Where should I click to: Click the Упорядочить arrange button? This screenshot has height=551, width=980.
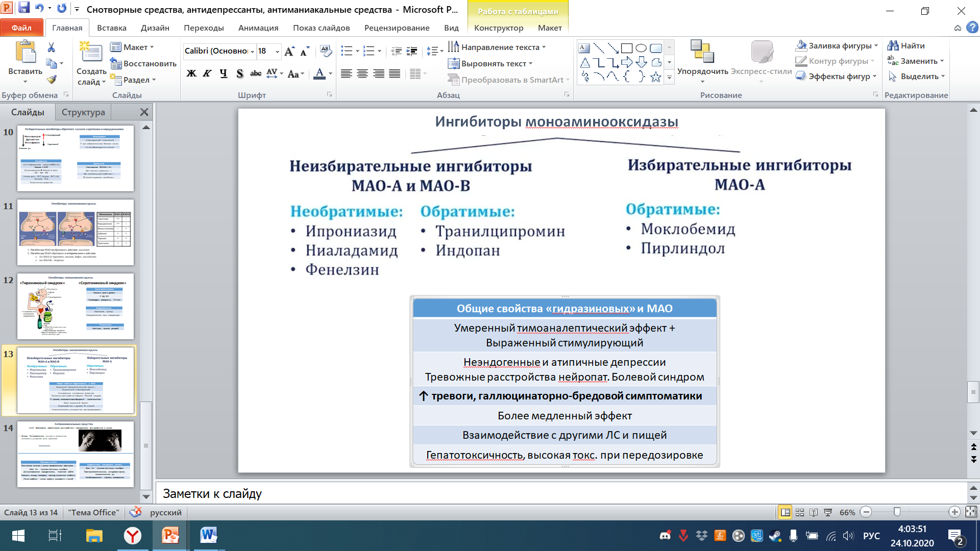click(x=702, y=61)
